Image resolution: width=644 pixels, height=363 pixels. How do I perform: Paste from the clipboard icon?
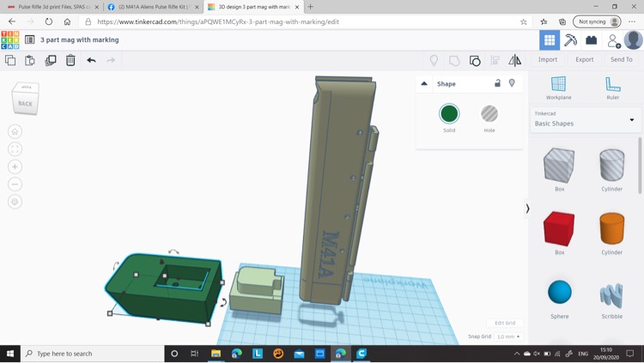click(x=30, y=60)
